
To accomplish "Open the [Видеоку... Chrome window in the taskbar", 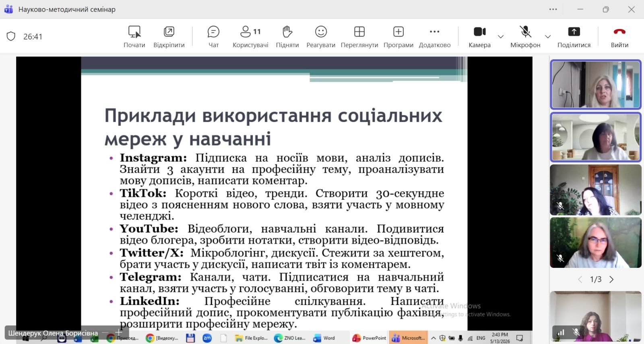I will point(162,338).
